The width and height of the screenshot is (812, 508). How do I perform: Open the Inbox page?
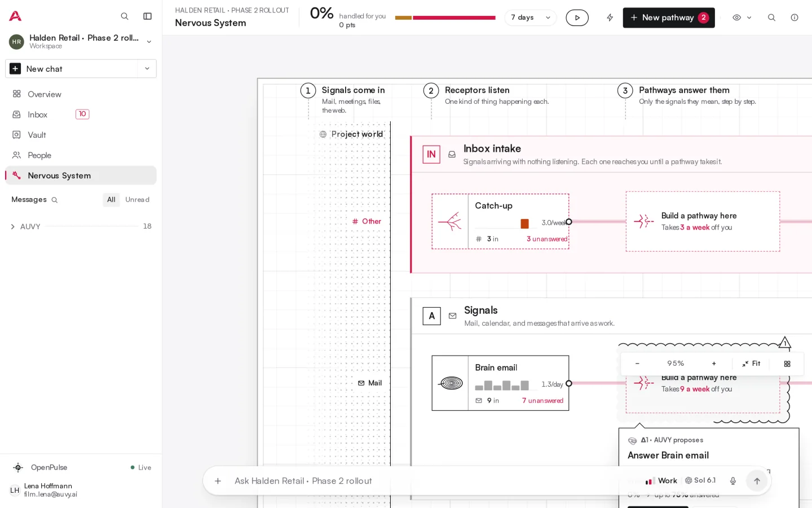pyautogui.click(x=81, y=115)
